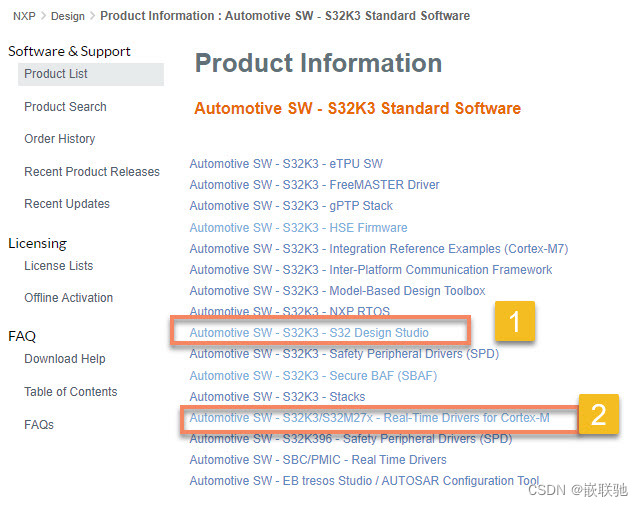This screenshot has width=643, height=506.
Task: Click the Product Information page heading
Action: (318, 63)
